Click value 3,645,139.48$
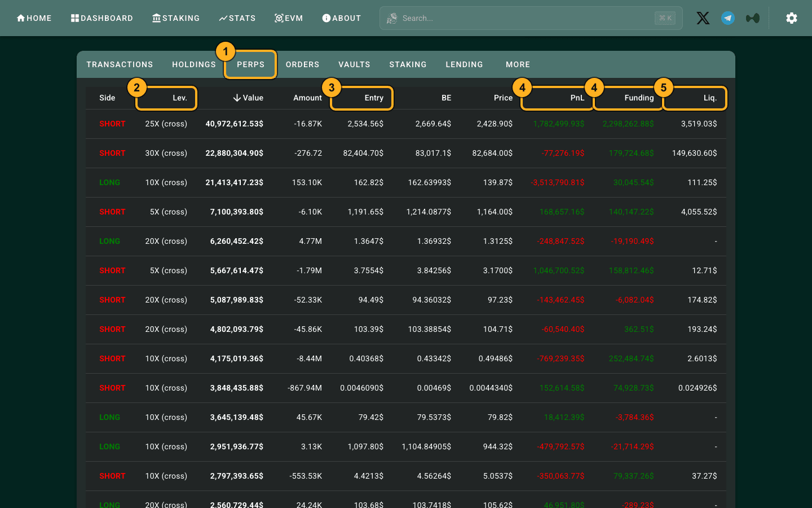This screenshot has width=812, height=508. tap(237, 417)
